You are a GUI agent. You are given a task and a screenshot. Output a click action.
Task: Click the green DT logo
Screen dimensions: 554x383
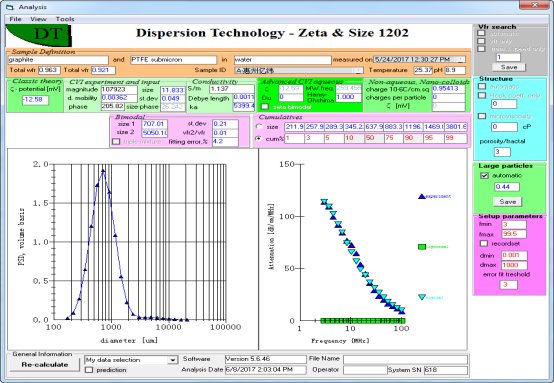pos(39,35)
